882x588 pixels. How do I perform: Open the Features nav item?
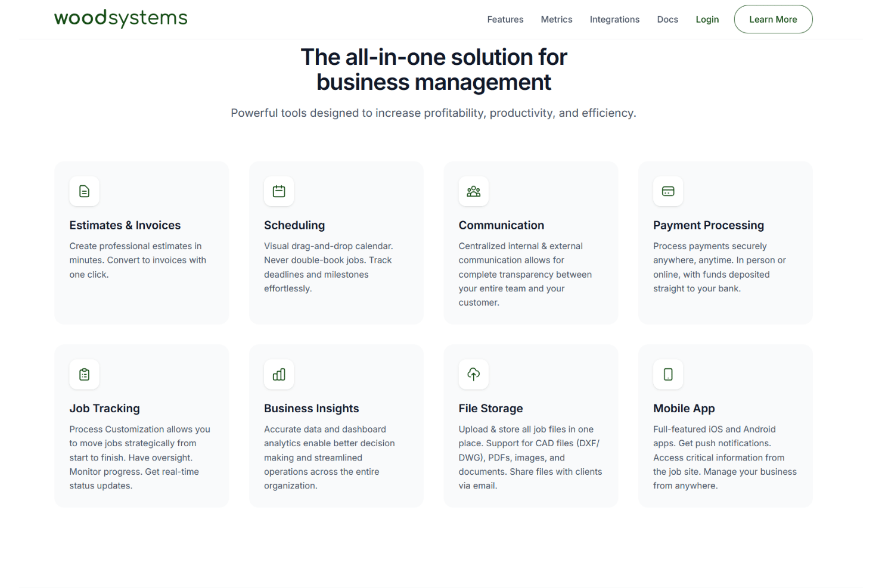pyautogui.click(x=505, y=20)
